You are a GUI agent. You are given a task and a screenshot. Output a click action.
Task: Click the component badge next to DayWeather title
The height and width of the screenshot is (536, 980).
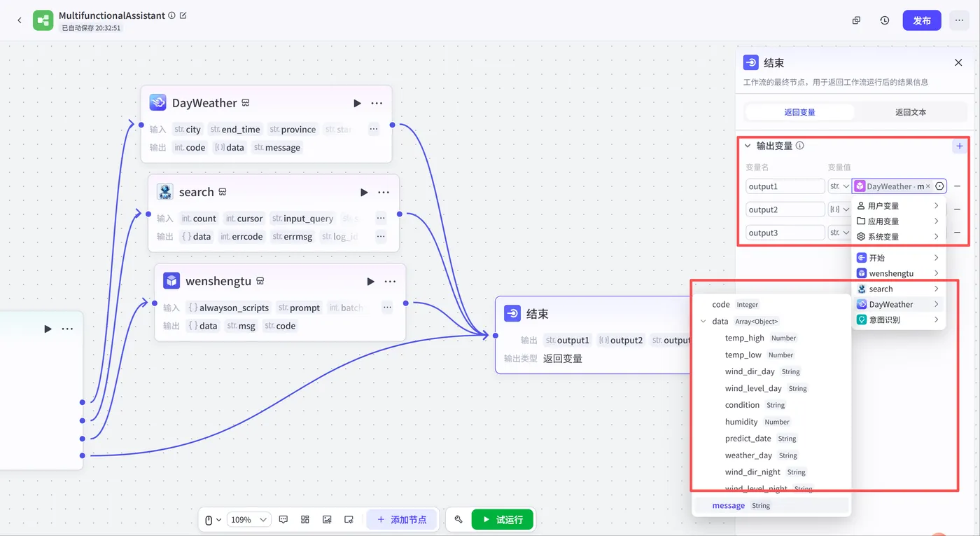[246, 103]
